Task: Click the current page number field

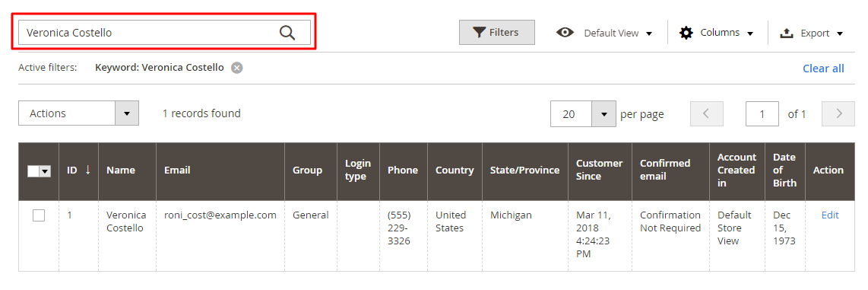Action: point(762,113)
